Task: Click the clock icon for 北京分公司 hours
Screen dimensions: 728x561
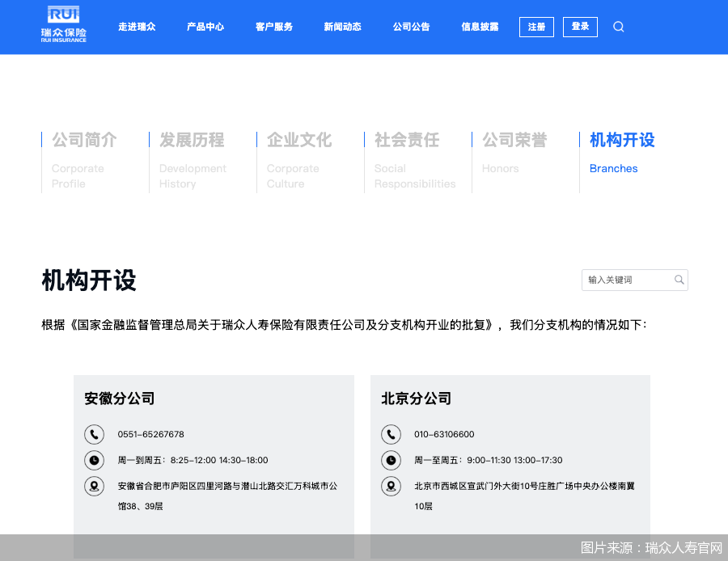Action: [391, 460]
